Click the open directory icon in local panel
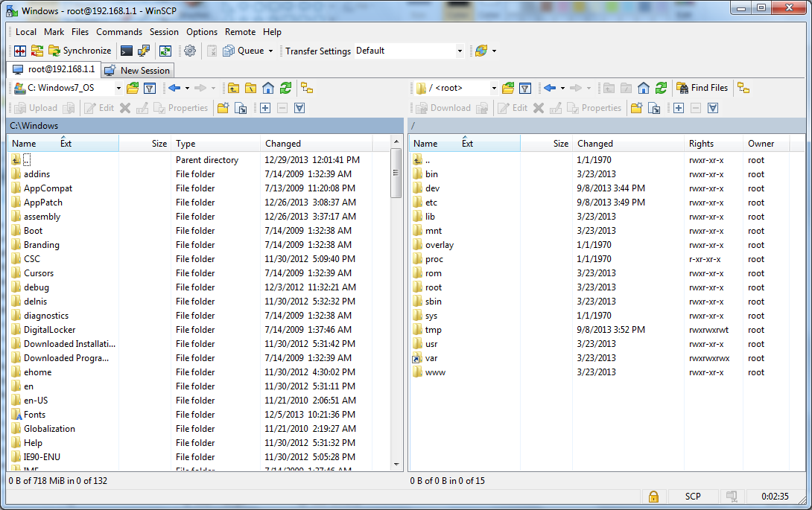This screenshot has height=510, width=812. coord(133,88)
